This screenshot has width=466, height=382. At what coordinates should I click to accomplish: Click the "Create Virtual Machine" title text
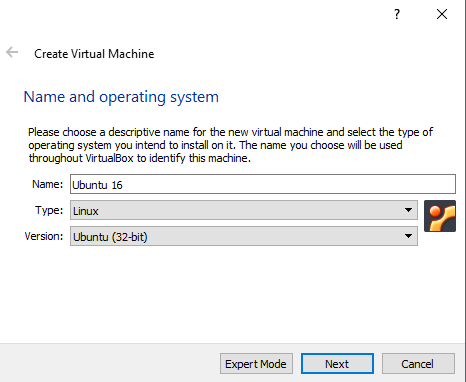coord(94,54)
